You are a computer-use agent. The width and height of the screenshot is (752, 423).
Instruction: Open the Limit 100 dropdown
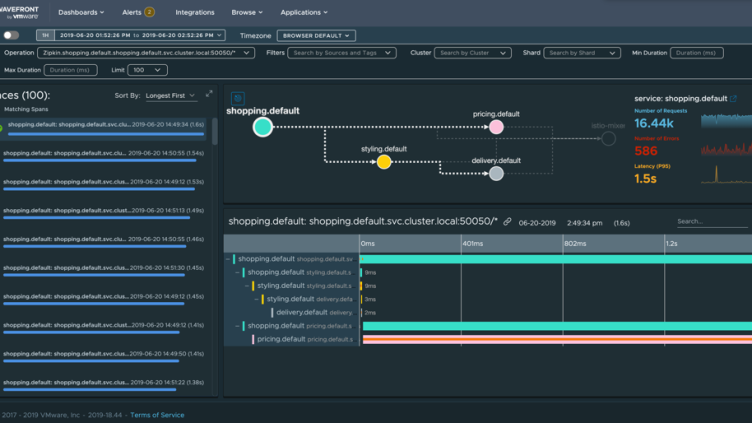148,70
